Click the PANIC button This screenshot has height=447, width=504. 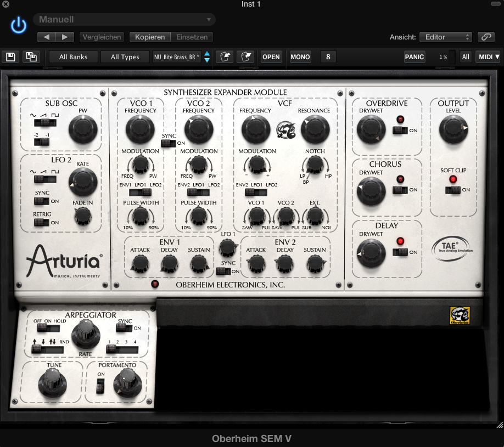pos(415,57)
